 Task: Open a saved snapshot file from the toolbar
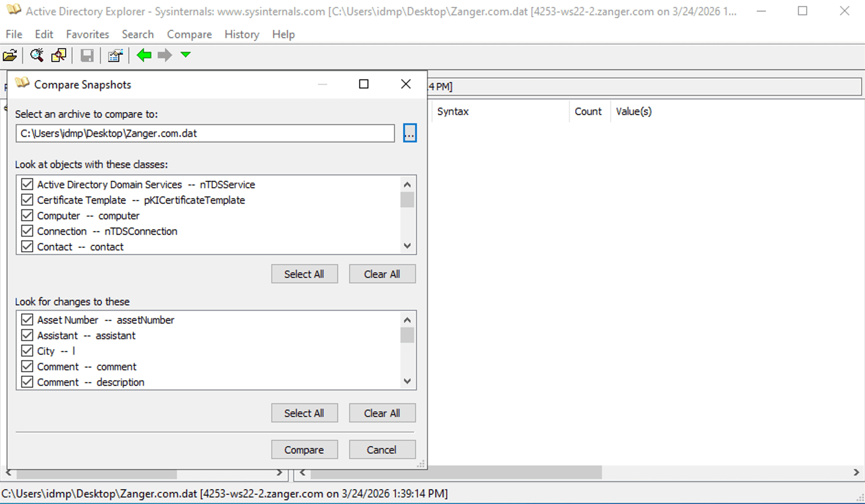tap(10, 55)
